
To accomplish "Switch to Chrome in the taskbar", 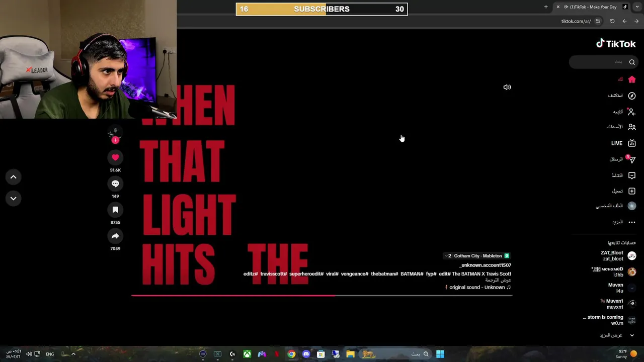I will [291, 354].
